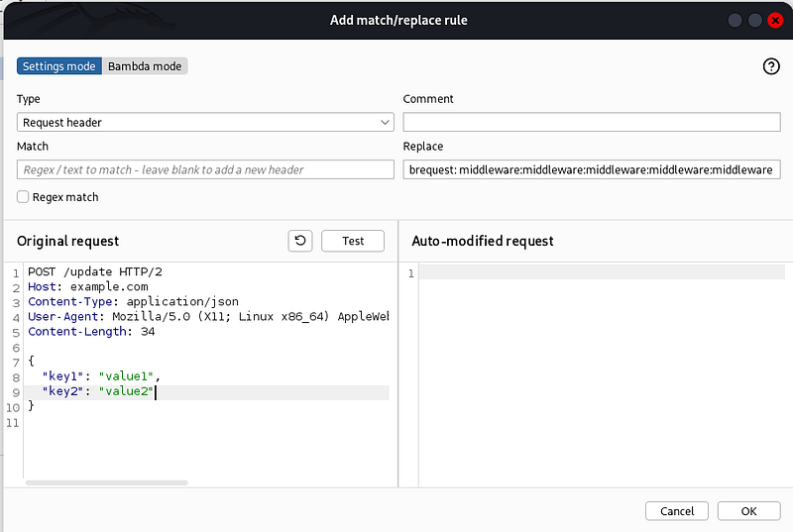Switch to Bambda mode tab
The image size is (793, 532).
tap(145, 66)
